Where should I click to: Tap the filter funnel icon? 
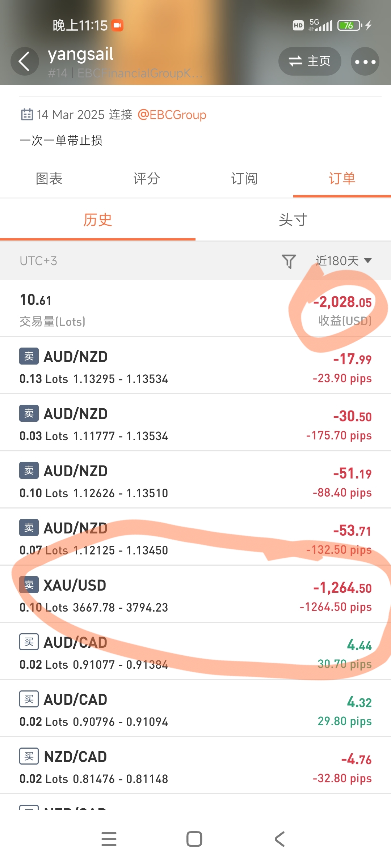click(289, 261)
